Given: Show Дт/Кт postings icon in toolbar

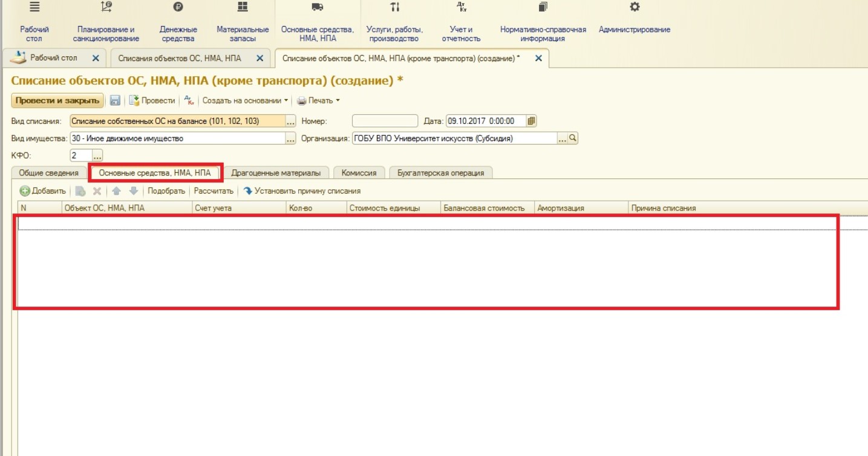Looking at the screenshot, I should (189, 100).
